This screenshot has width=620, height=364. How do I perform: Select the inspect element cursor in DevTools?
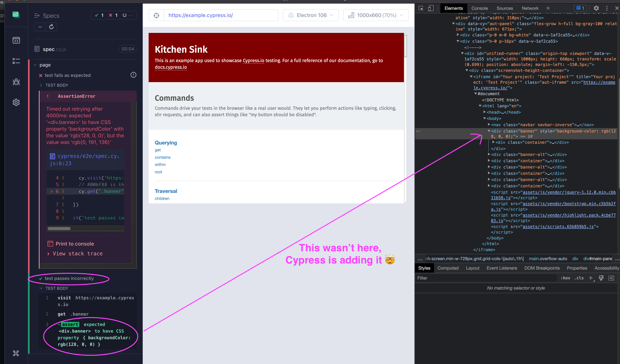coord(421,8)
